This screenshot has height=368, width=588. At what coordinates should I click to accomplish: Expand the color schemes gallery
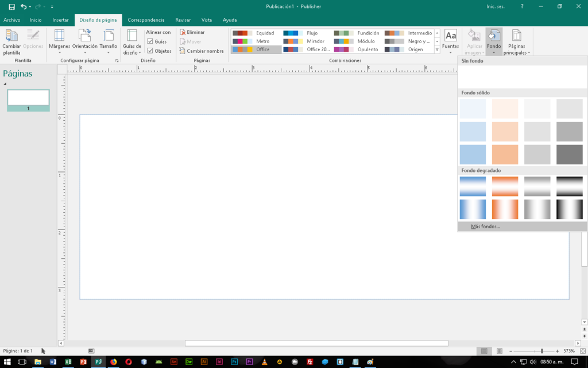437,51
